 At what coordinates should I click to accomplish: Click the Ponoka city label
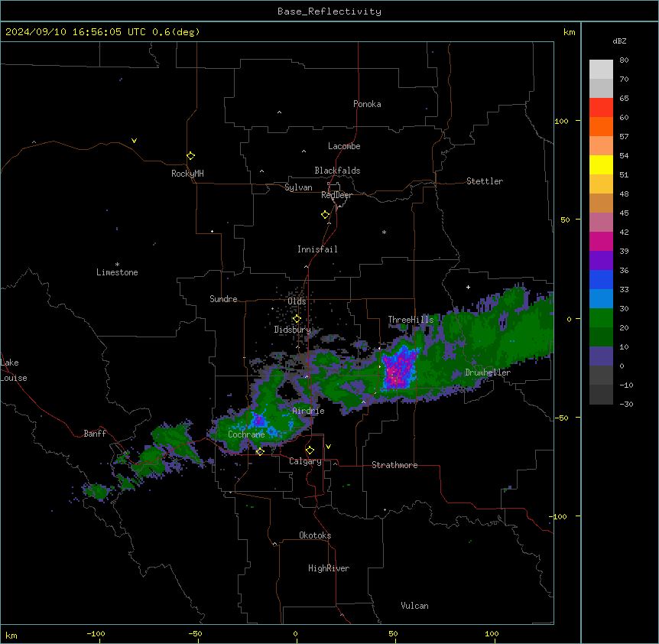(x=367, y=104)
